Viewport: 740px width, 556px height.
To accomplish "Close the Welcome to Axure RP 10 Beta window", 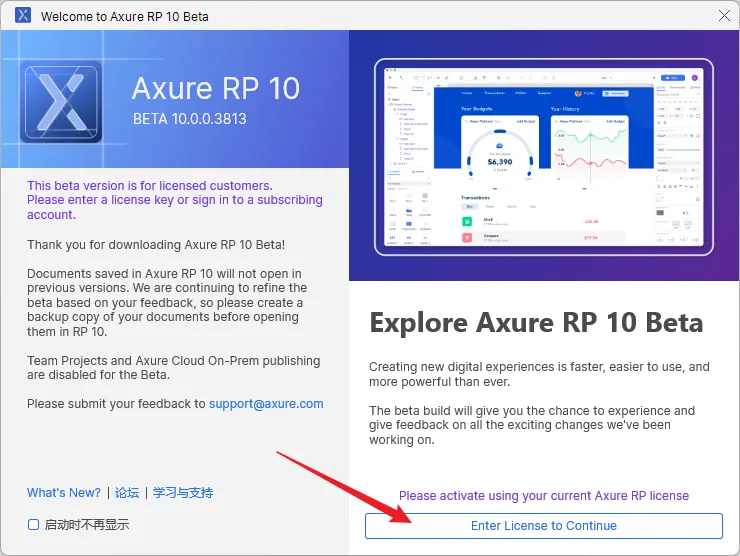I will click(724, 16).
